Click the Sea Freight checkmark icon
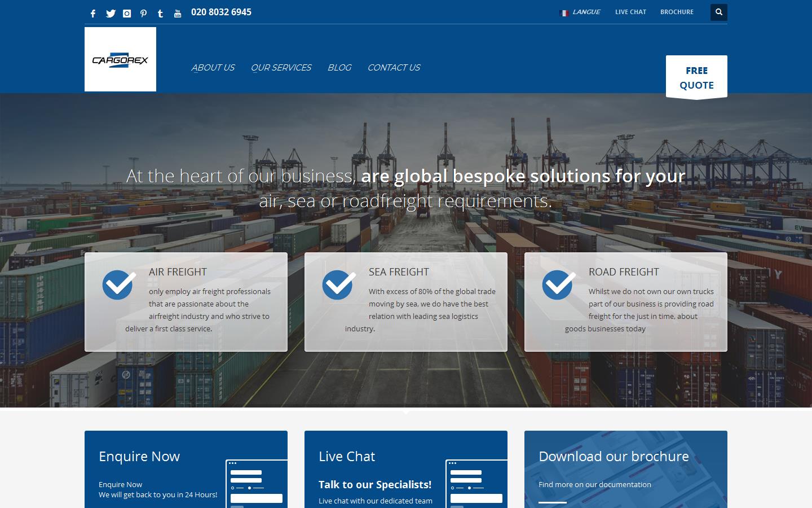 tap(339, 284)
